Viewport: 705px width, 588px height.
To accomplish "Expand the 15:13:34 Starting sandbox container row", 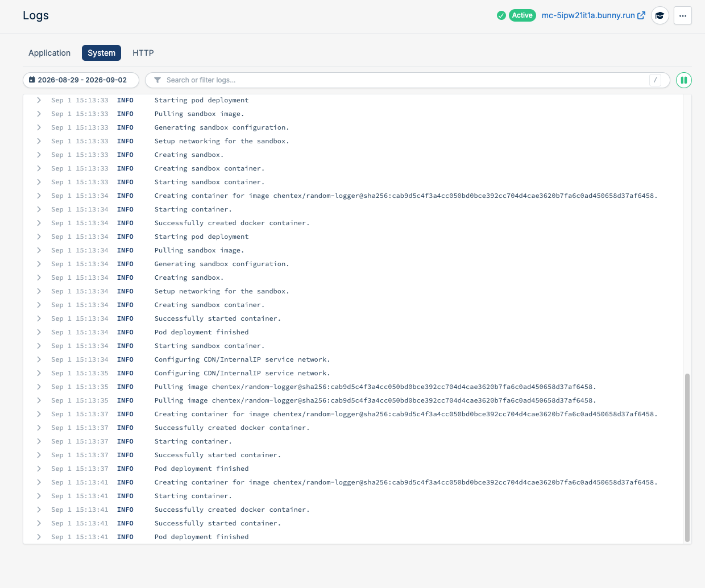I will (39, 346).
